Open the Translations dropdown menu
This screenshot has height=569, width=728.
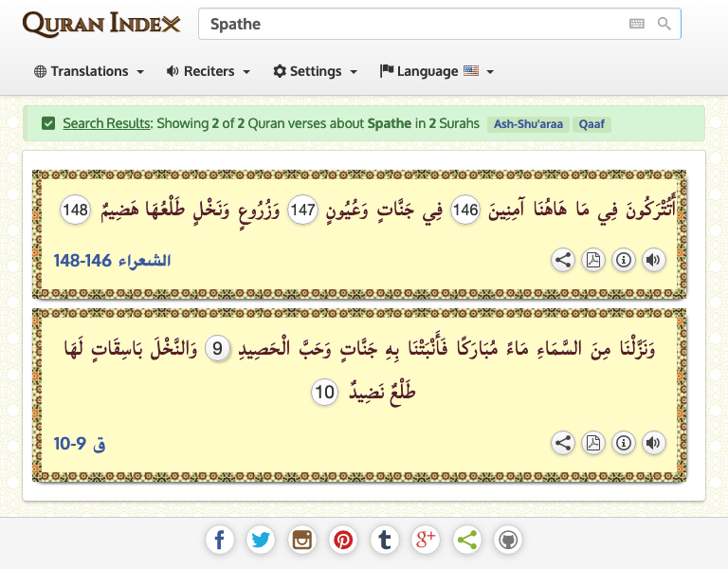pos(89,71)
